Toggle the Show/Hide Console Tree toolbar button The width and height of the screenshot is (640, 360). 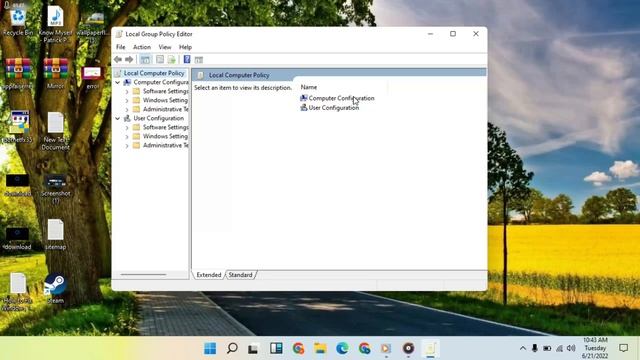coord(145,60)
